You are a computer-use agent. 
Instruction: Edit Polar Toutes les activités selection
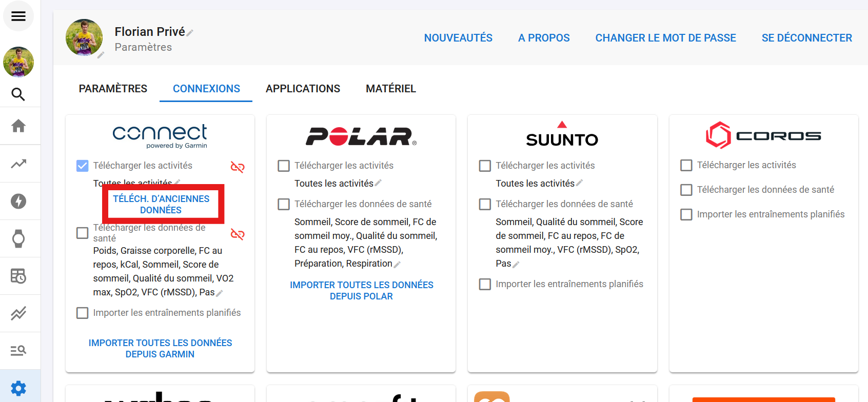point(378,183)
